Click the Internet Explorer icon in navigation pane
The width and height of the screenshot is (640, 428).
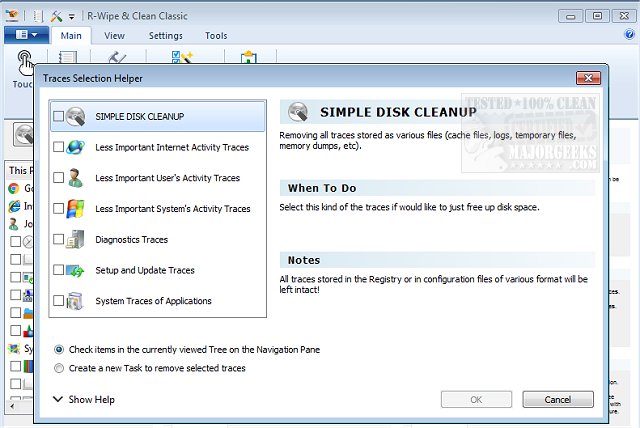click(14, 206)
